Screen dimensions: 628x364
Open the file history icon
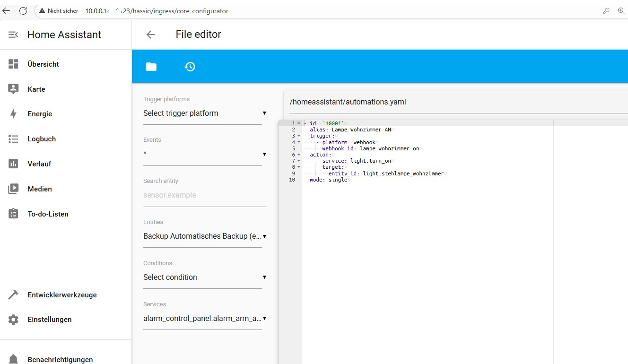[x=190, y=67]
